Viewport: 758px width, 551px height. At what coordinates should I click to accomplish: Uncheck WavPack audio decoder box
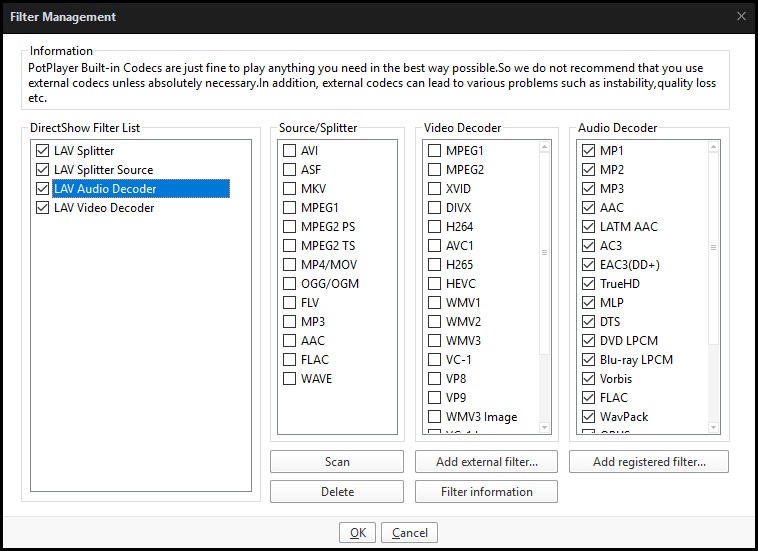588,417
